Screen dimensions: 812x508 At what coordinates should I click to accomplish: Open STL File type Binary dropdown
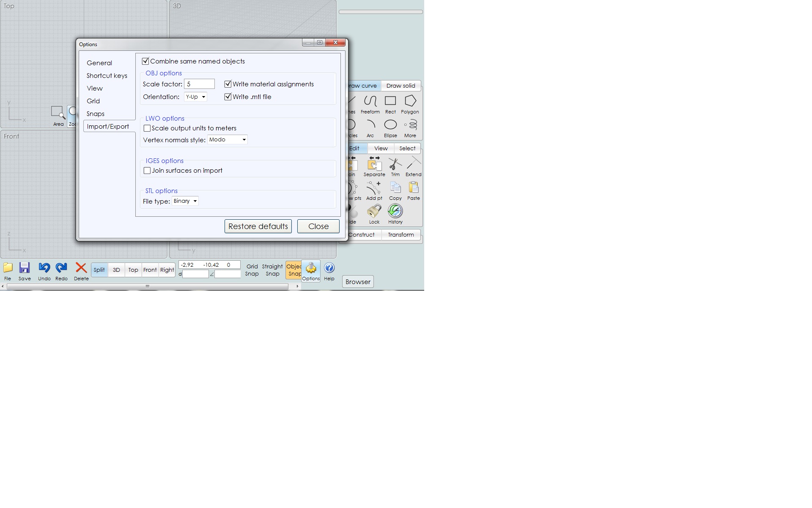pos(185,201)
